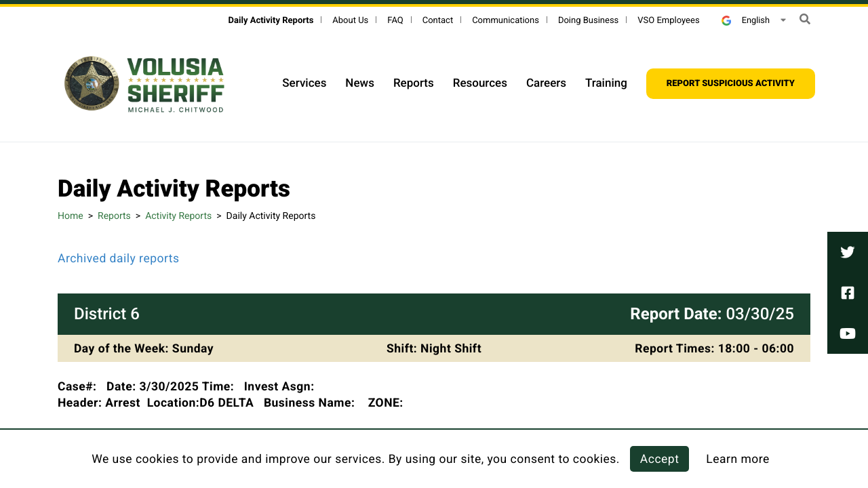Open the Facebook sidebar icon
The width and height of the screenshot is (868, 488).
click(847, 292)
